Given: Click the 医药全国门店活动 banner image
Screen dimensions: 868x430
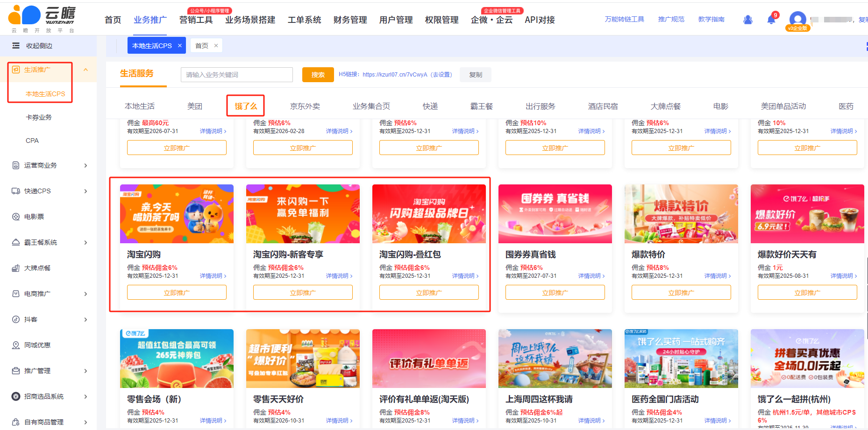Looking at the screenshot, I should [x=681, y=359].
